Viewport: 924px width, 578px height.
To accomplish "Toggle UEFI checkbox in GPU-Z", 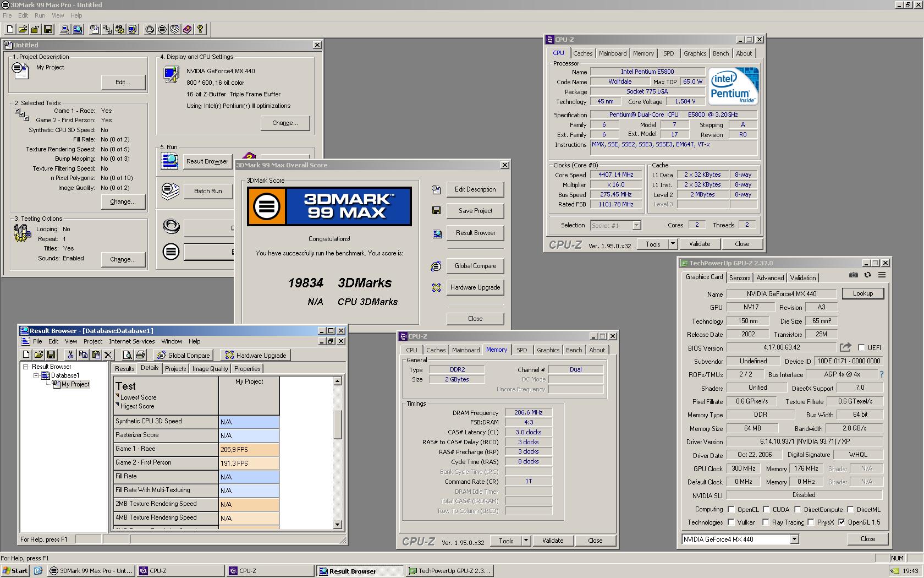I will (861, 348).
